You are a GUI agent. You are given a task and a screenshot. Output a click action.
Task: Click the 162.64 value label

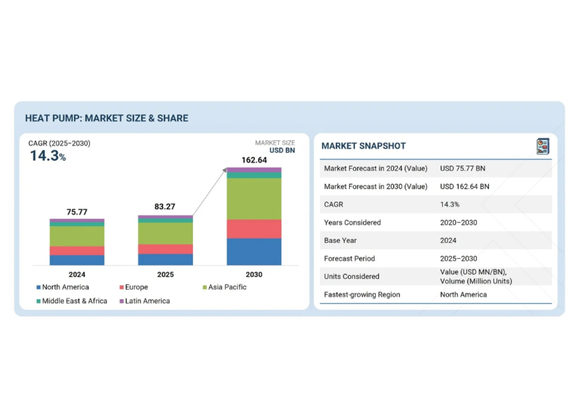pos(254,160)
